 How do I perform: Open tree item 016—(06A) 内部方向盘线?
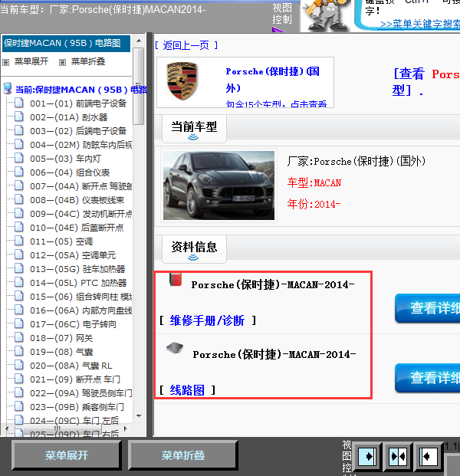click(x=80, y=310)
